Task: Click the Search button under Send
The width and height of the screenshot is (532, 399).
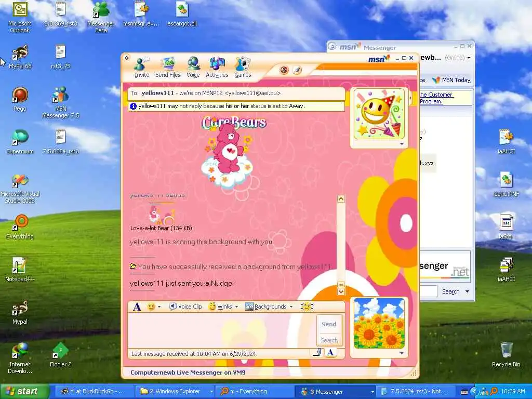Action: click(x=329, y=340)
